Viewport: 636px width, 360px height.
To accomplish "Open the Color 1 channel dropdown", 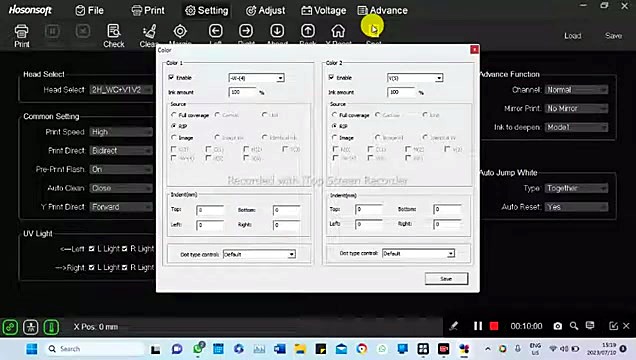I will 256,78.
